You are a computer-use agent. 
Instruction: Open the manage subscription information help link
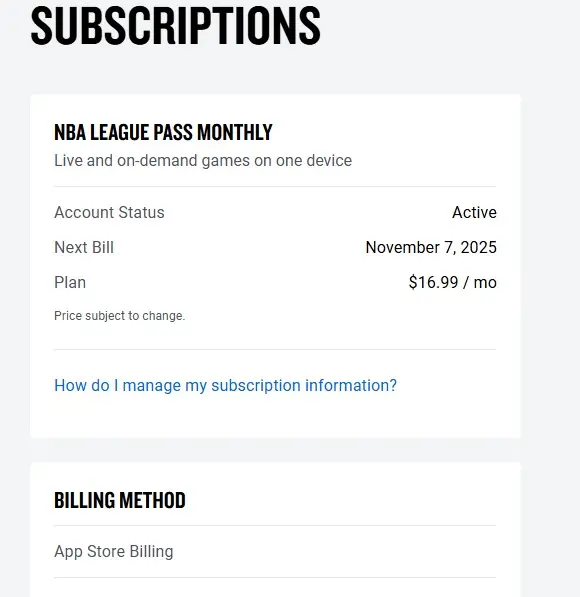click(225, 385)
